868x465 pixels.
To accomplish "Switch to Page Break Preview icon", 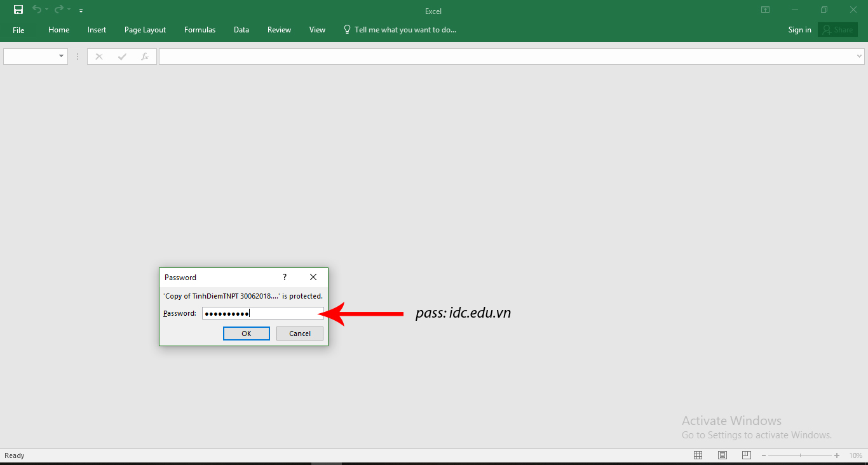I will pyautogui.click(x=747, y=455).
